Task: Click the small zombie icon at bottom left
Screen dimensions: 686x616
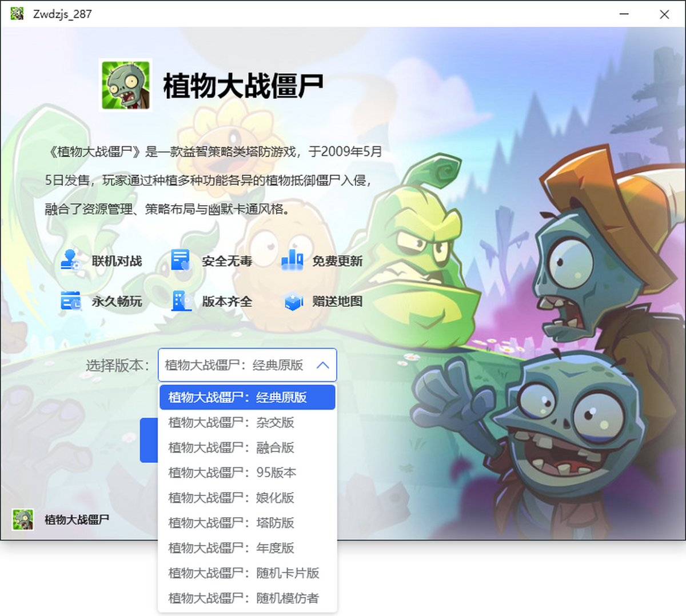Action: 23,519
